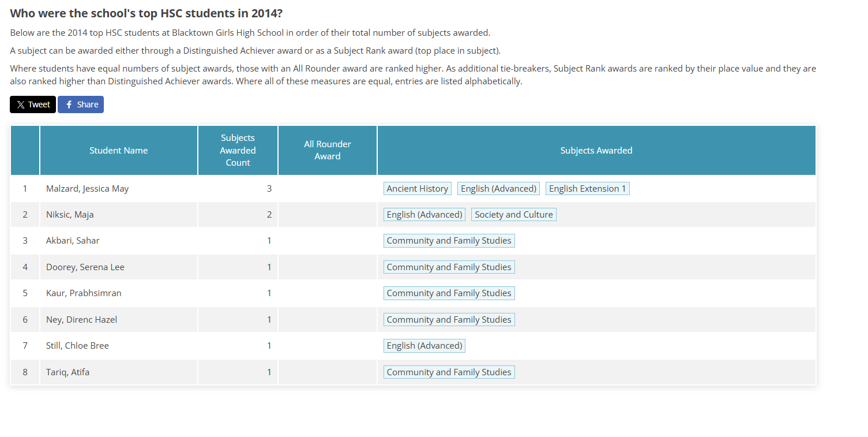This screenshot has width=868, height=437.
Task: Select student name Niksic, Maja
Action: pos(70,215)
